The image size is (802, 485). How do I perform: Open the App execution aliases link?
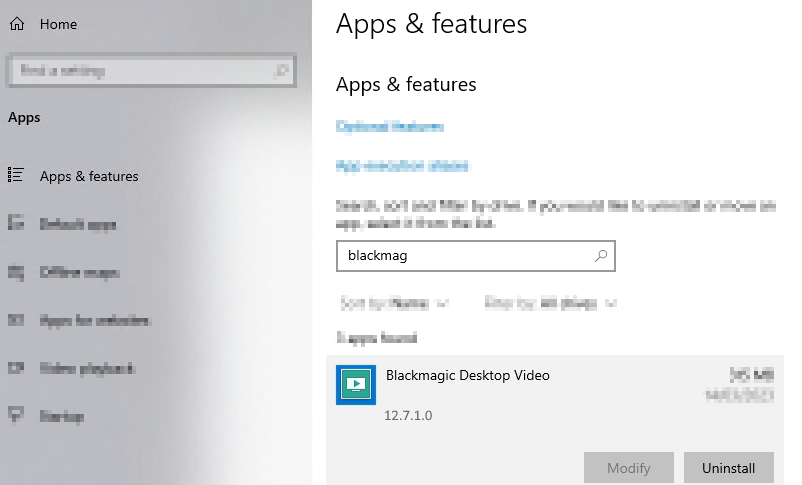tap(402, 166)
